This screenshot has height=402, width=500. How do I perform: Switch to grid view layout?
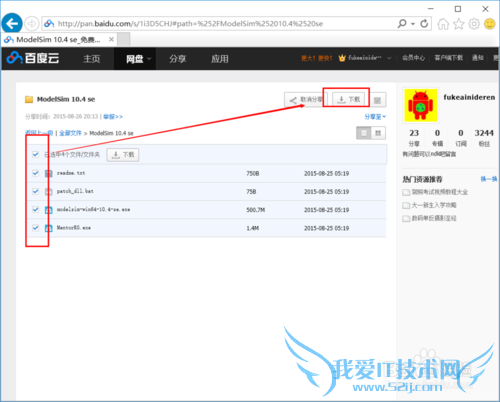click(x=378, y=133)
